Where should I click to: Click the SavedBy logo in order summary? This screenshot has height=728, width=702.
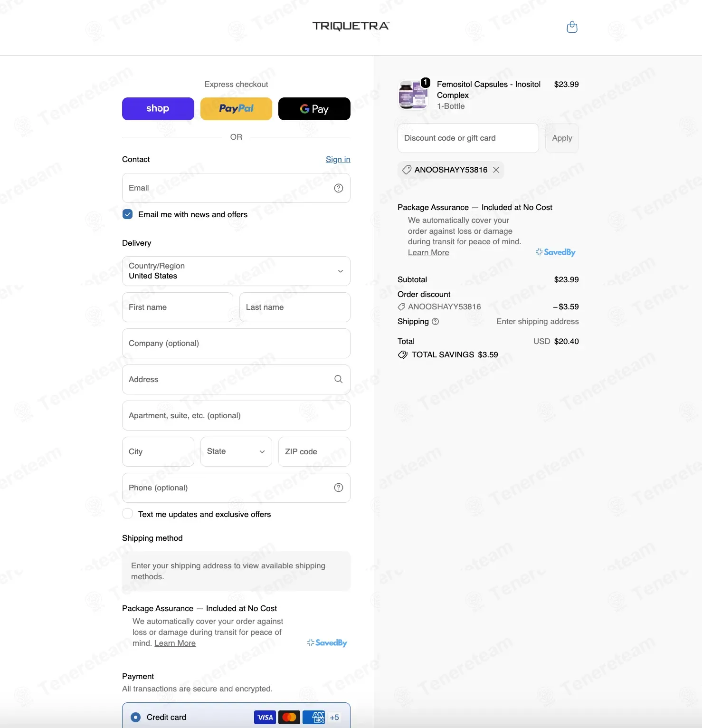pos(555,252)
